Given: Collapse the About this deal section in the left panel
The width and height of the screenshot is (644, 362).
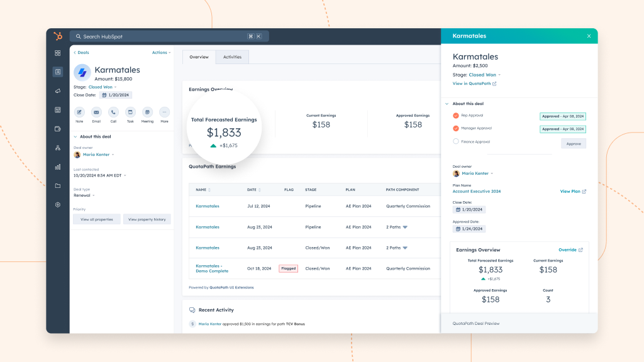Looking at the screenshot, I should coord(75,136).
